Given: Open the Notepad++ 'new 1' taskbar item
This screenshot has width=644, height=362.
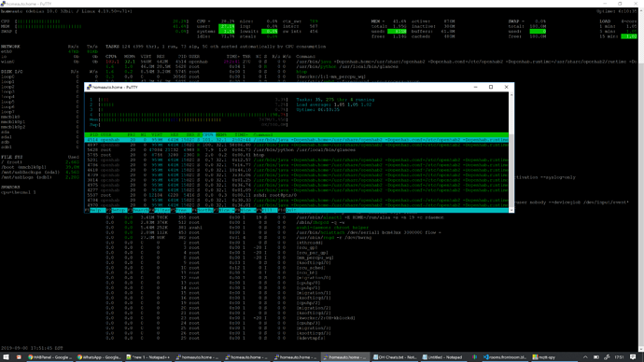Looking at the screenshot, I should pos(147,357).
